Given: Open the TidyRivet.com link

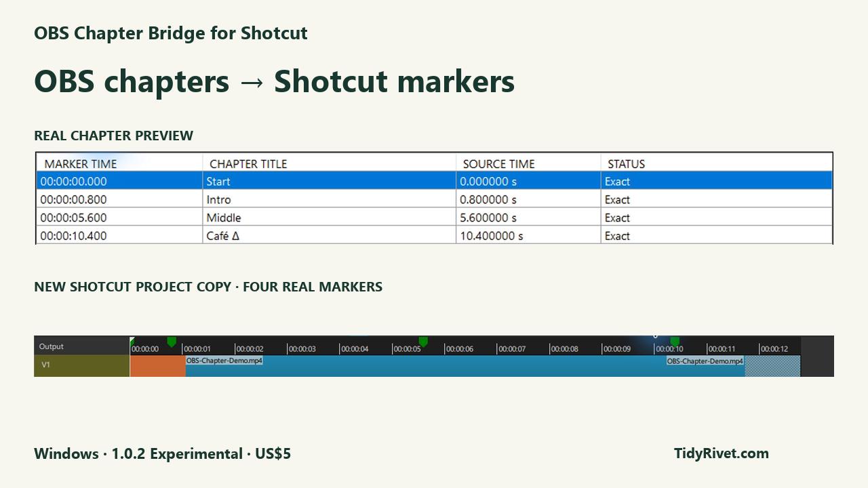Looking at the screenshot, I should pyautogui.click(x=722, y=453).
